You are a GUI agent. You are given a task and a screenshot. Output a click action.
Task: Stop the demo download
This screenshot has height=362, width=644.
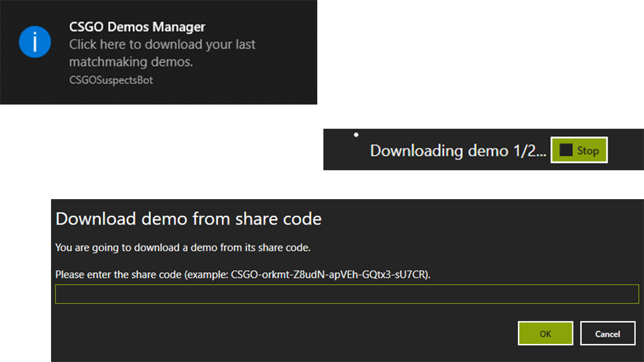579,150
